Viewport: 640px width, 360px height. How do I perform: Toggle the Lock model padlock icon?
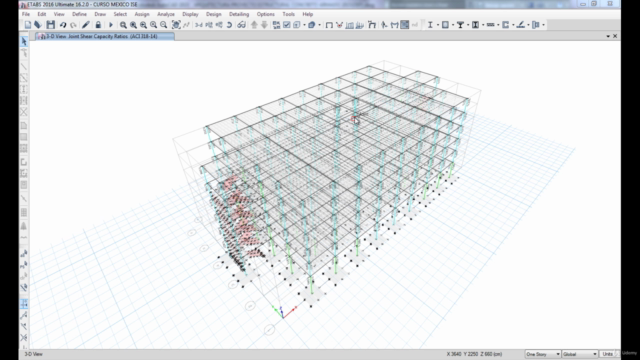coord(98,25)
